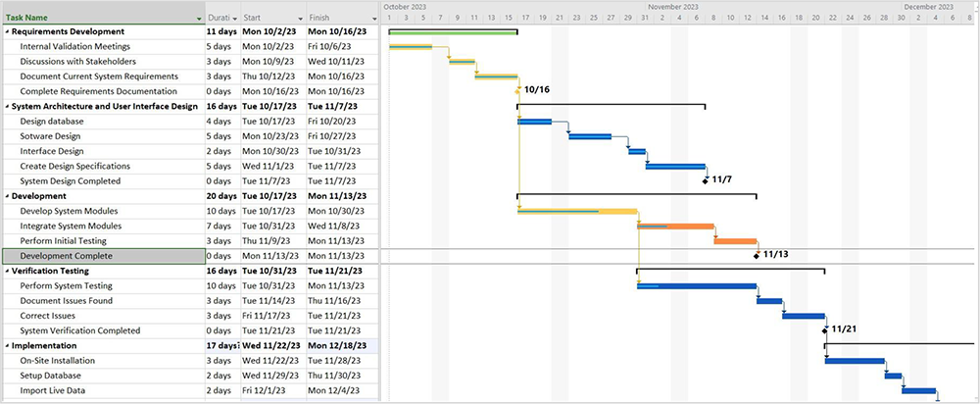Viewport: 980px width, 404px height.
Task: Select the Duration column header
Action: coord(219,18)
